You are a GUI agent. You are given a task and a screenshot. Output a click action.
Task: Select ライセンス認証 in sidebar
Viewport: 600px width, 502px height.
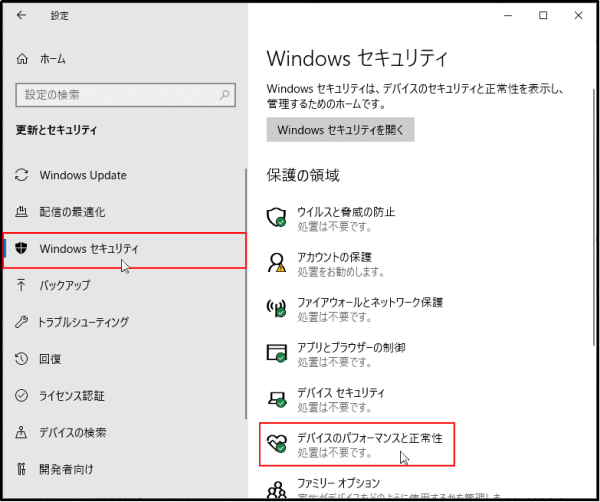coord(72,395)
